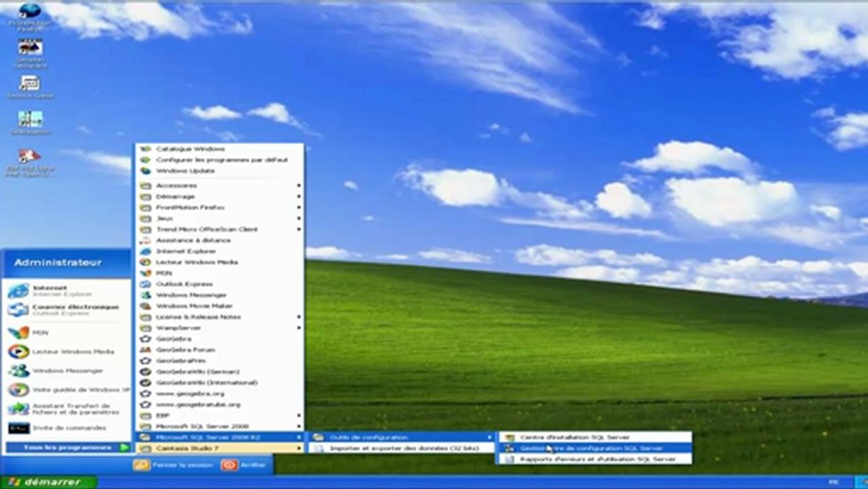This screenshot has width=868, height=489.
Task: Launch Internet Explorer from programs list
Action: 220,251
